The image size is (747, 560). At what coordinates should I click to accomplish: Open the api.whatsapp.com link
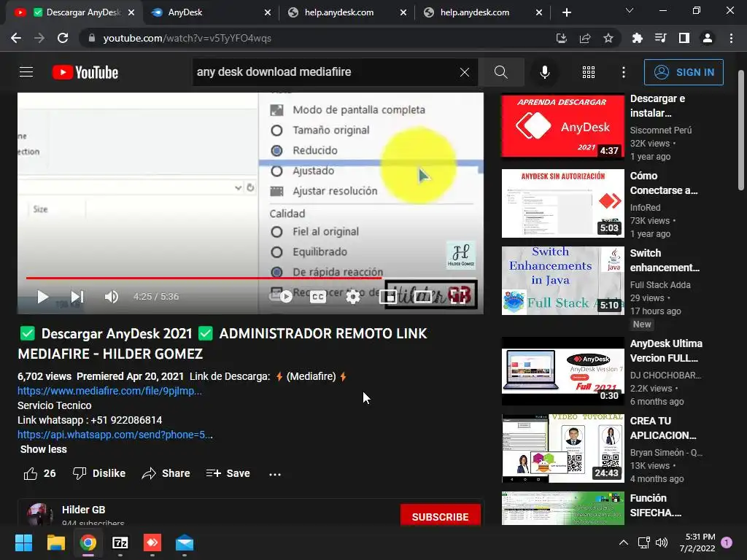point(115,435)
